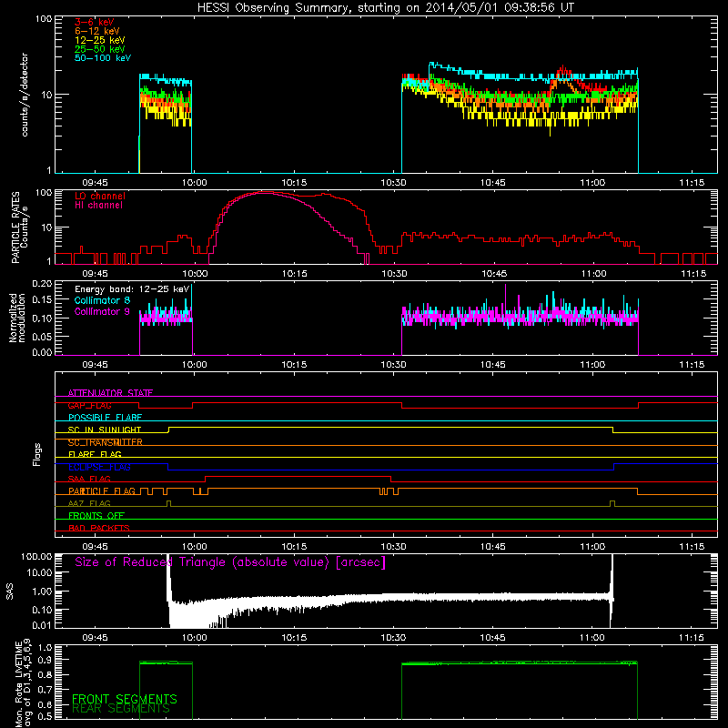Screen dimensions: 728x728
Task: Select the GAP_FLAG label
Action: (89, 405)
